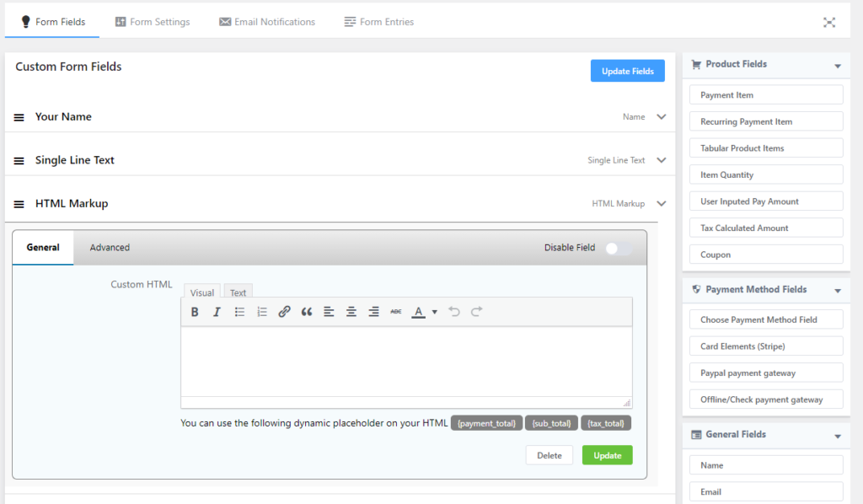Click inside the Custom HTML editor area
The height and width of the screenshot is (504, 863).
click(406, 361)
